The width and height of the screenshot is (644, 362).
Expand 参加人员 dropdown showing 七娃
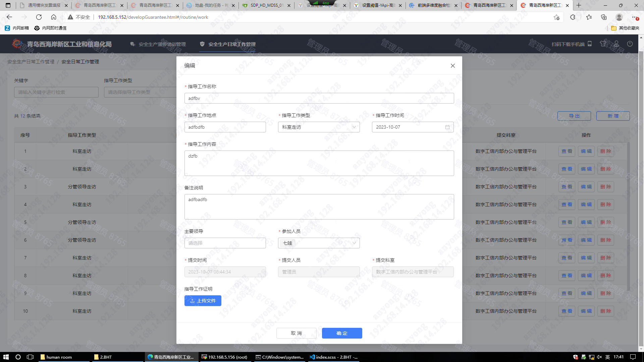pyautogui.click(x=319, y=243)
